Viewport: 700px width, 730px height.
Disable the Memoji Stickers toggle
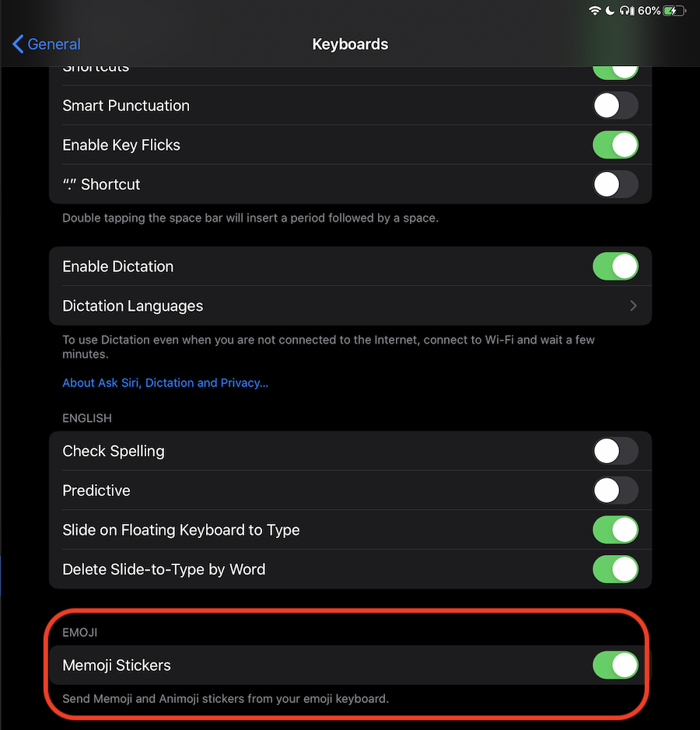tap(615, 665)
